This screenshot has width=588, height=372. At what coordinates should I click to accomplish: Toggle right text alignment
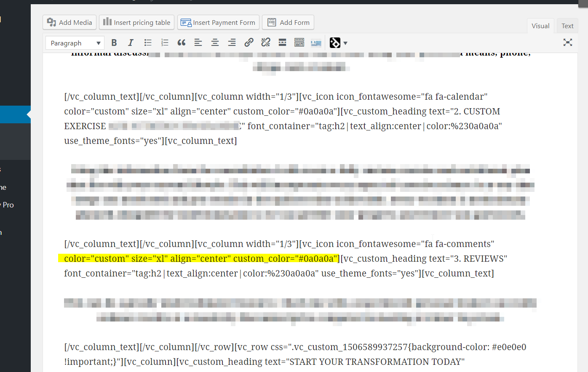coord(232,43)
